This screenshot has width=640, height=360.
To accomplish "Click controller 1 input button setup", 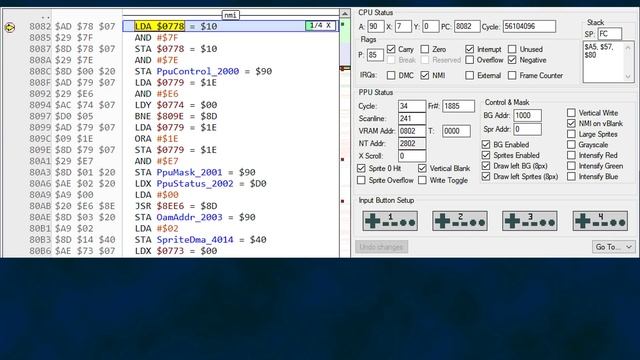I will (x=390, y=221).
